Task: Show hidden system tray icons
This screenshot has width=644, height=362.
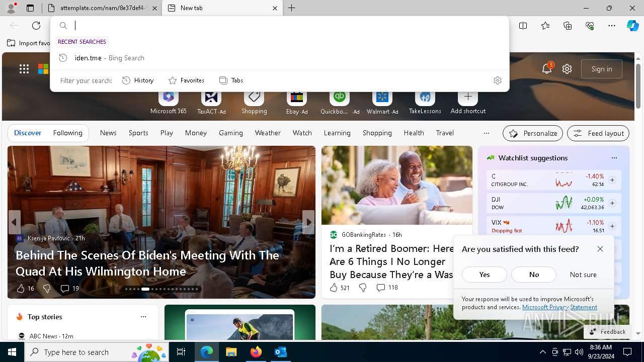Action: [x=542, y=352]
